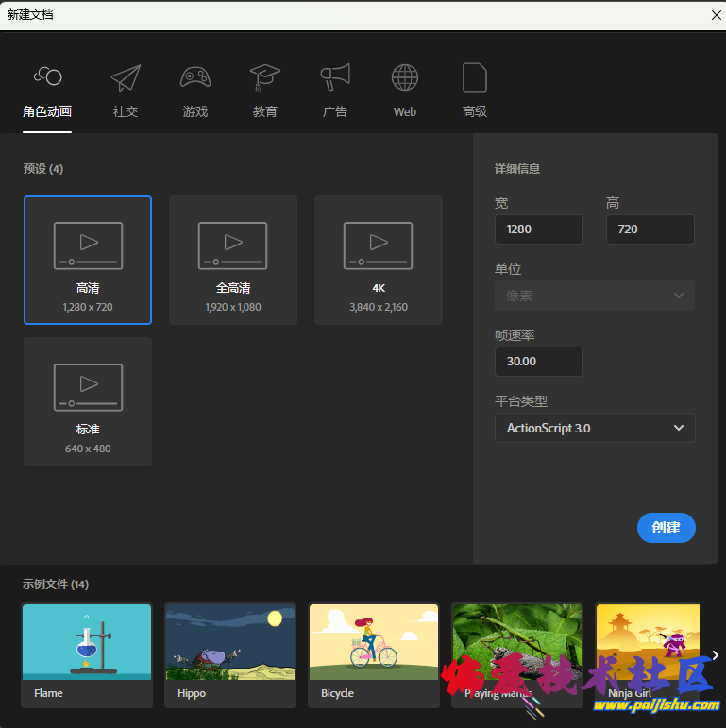Viewport: 726px width, 728px height.
Task: Select the 标准 640 x 480 preset
Action: (88, 401)
